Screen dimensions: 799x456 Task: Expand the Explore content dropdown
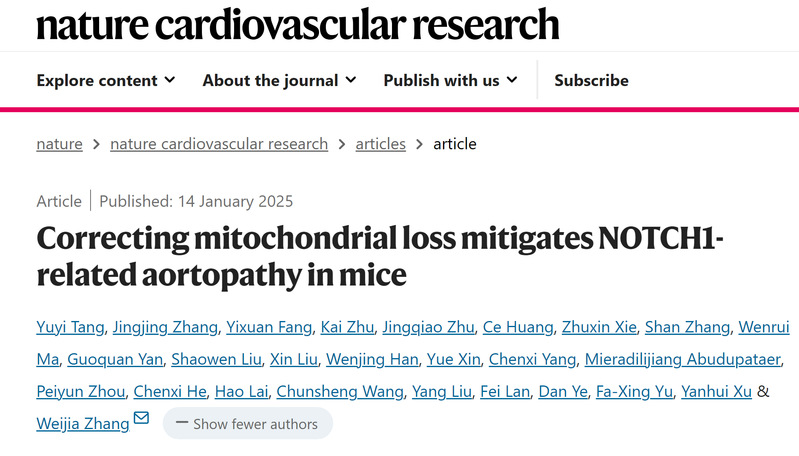coord(106,80)
